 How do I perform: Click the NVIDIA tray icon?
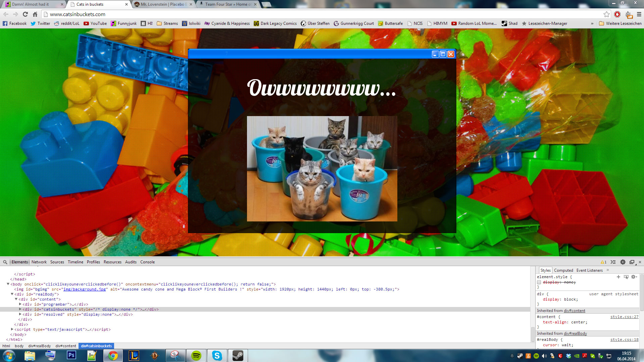point(577,356)
